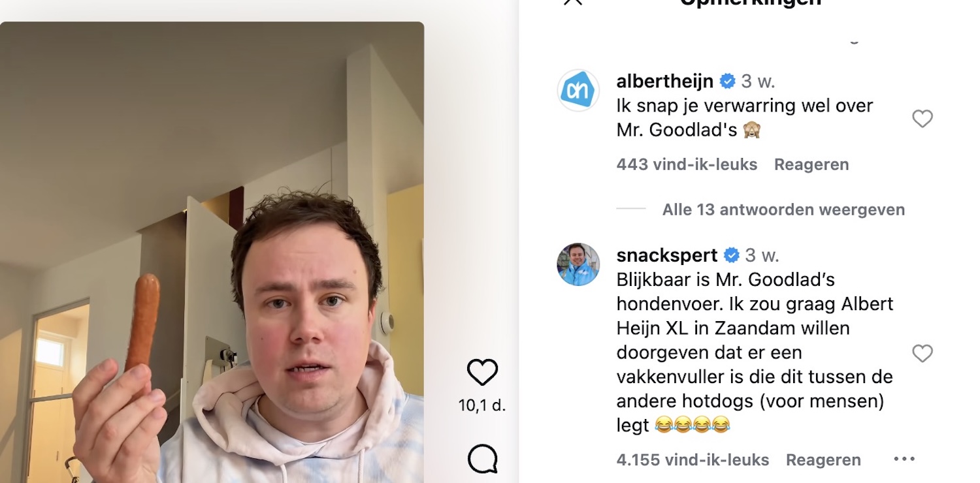This screenshot has height=483, width=980.
Task: Click snackspert verified badge
Action: 732,255
